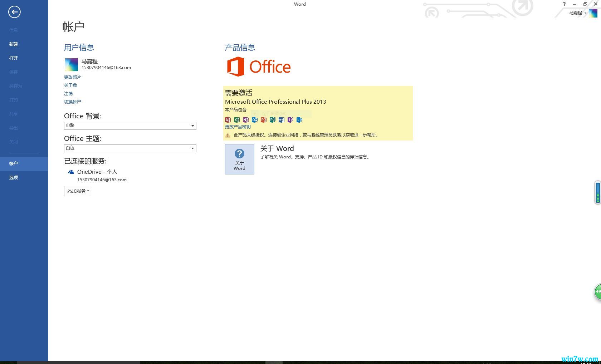Select 新建 in the sidebar
This screenshot has width=601, height=364.
coord(24,44)
